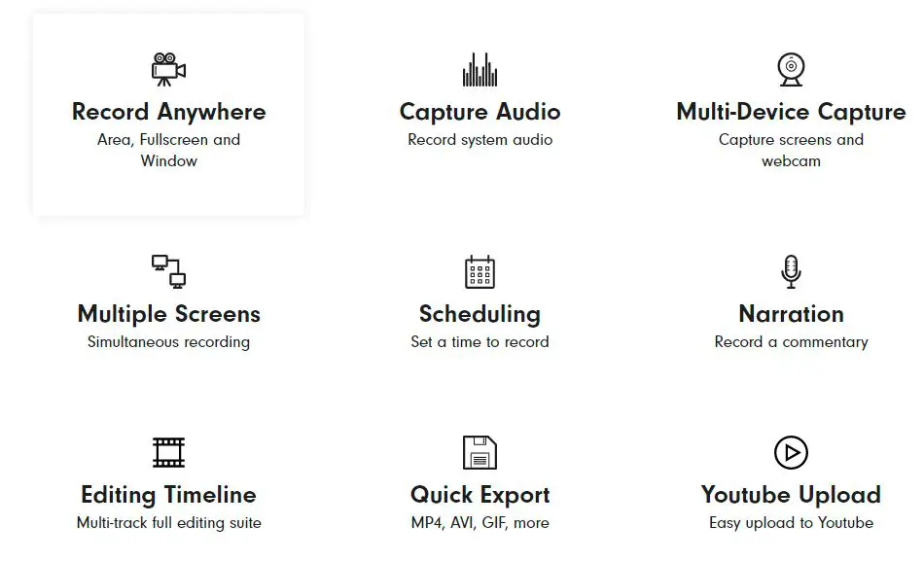Image resolution: width=924 pixels, height=561 pixels.
Task: Select the text "Record a commentary"
Action: 791,342
